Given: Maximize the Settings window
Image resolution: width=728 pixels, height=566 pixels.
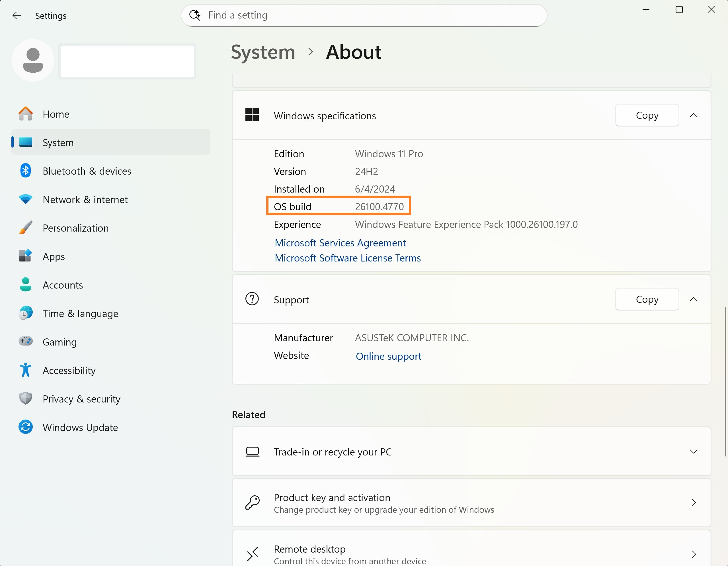Looking at the screenshot, I should tap(679, 10).
